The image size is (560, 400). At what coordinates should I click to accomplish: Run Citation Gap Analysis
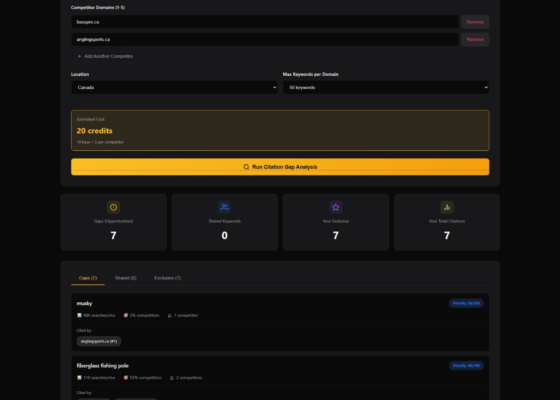(x=280, y=167)
